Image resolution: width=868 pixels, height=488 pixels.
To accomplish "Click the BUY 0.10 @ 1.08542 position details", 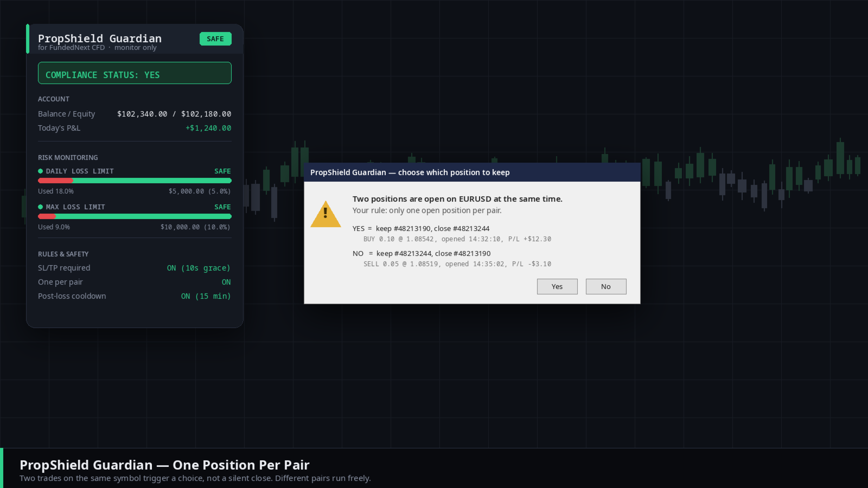I will 457,239.
